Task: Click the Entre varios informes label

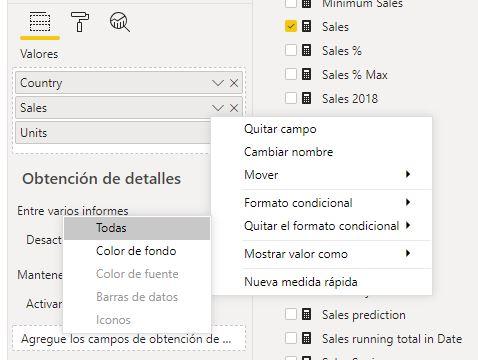Action: point(73,211)
